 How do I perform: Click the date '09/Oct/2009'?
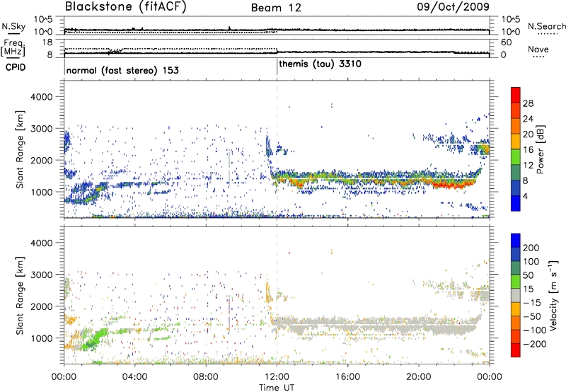(453, 7)
